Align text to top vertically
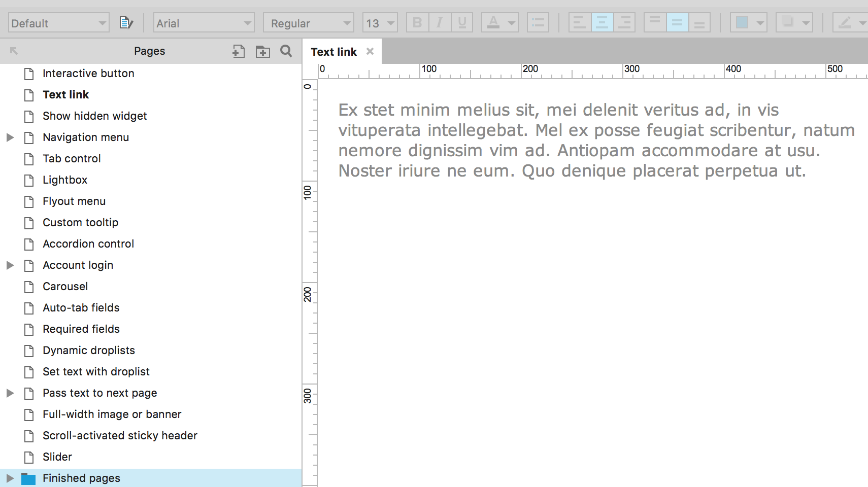 pos(655,23)
